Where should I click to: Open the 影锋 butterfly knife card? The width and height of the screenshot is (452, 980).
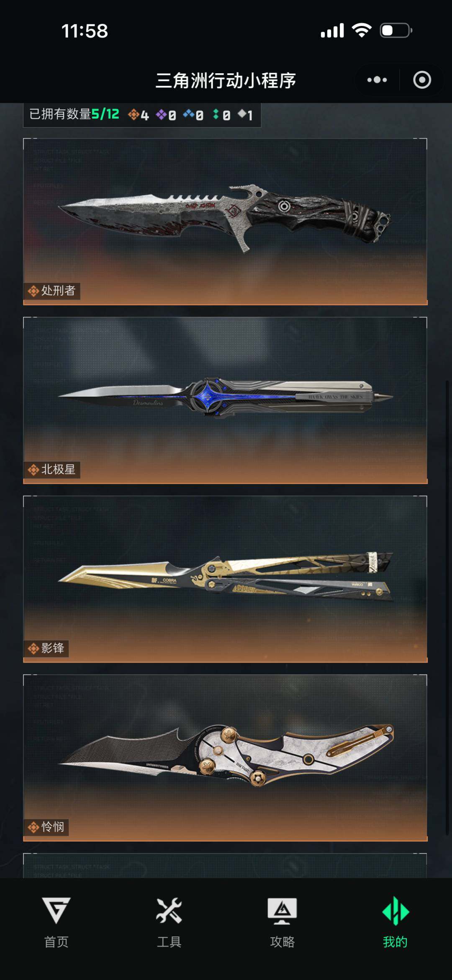tap(225, 579)
